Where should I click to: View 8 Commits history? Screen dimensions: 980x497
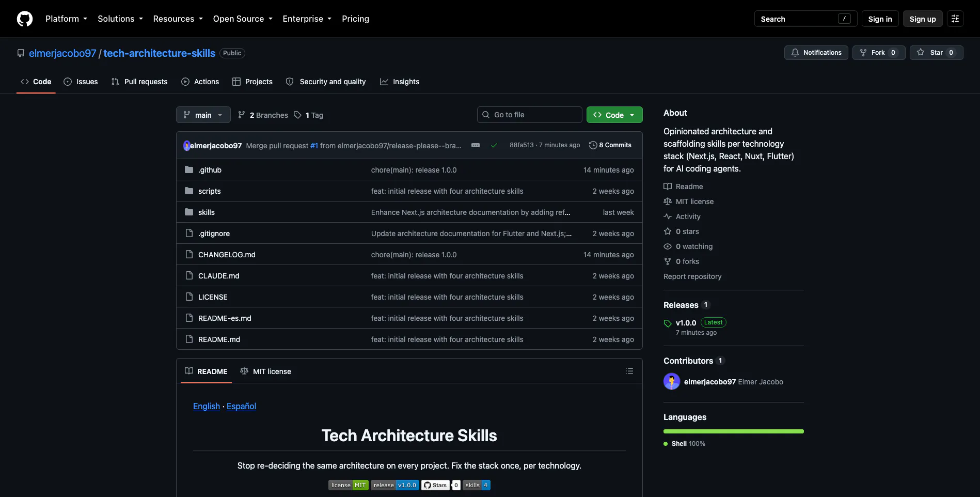610,145
